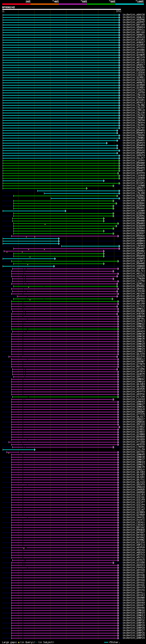Viewport: 146px width, 644px height.
Task: Select hit label UniRef100_C7NU99
Action: pyautogui.click(x=134, y=278)
